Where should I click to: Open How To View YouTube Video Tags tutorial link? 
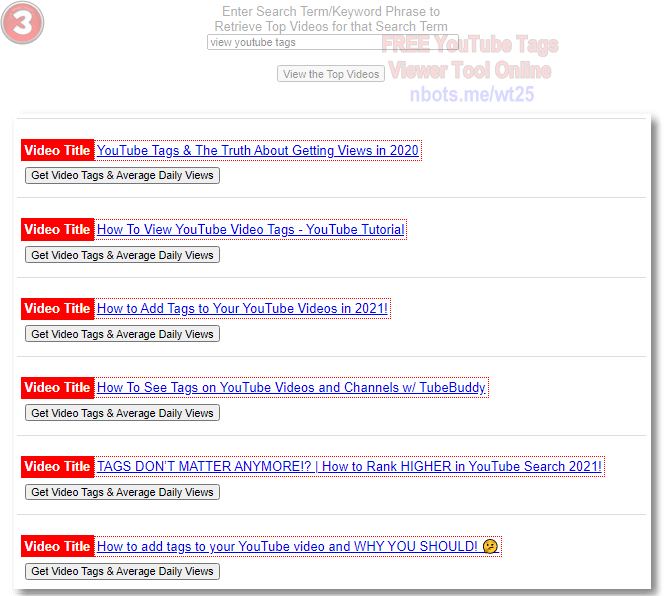tap(250, 230)
